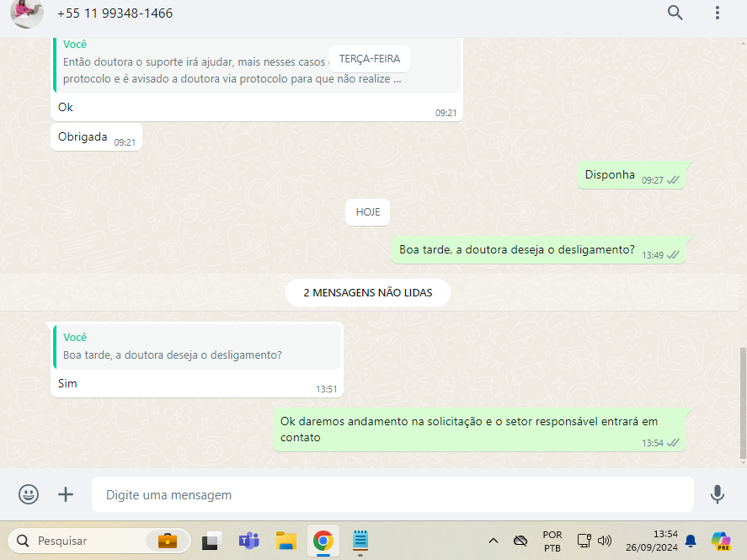Expand the hidden system tray icons chevron
The image size is (747, 560).
[x=494, y=541]
